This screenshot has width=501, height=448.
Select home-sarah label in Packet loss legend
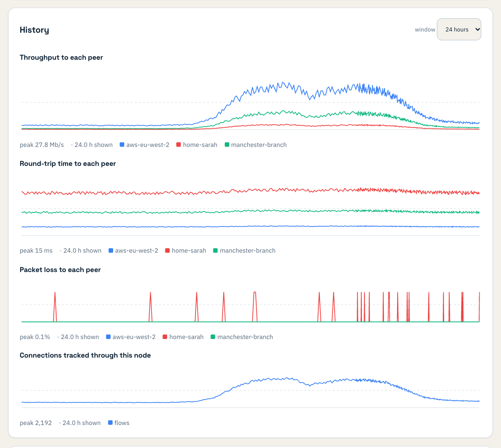(x=186, y=337)
